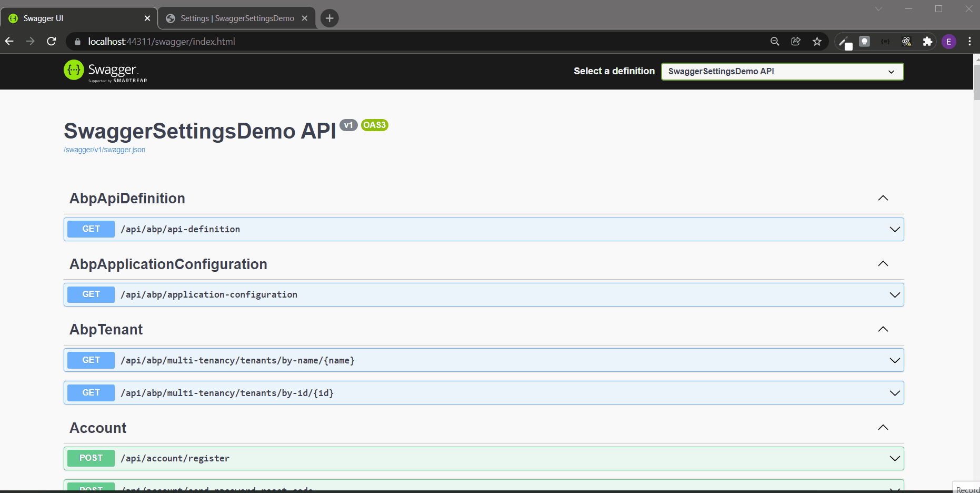Collapse the AbpTenant section
Image resolution: width=980 pixels, height=493 pixels.
(x=883, y=329)
